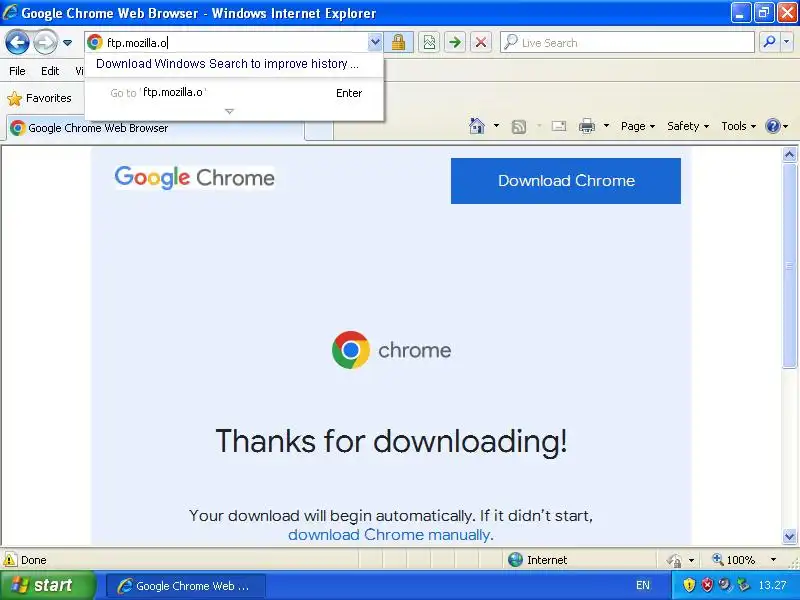Open the Page menu

pos(638,126)
